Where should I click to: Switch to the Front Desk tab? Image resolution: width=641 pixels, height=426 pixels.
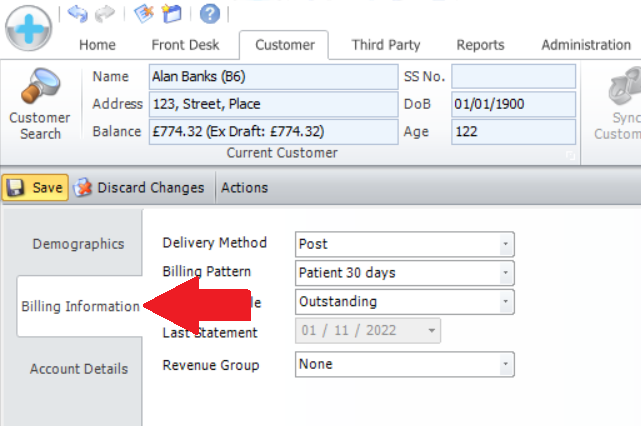[186, 45]
